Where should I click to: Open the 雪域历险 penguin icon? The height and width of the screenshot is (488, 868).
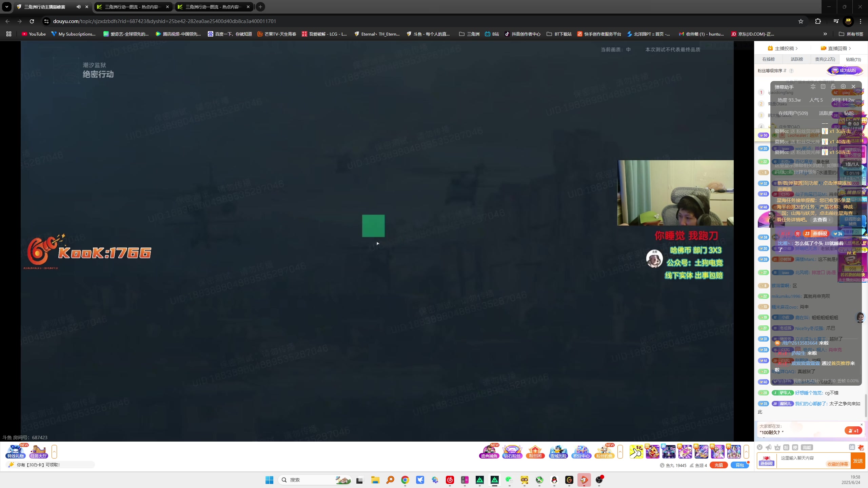pos(558,451)
